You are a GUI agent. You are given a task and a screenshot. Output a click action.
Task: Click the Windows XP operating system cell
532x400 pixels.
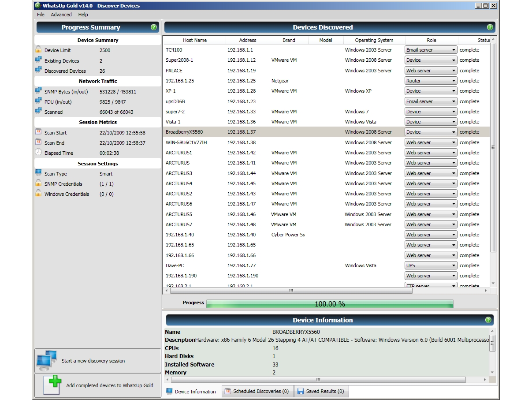coord(358,91)
